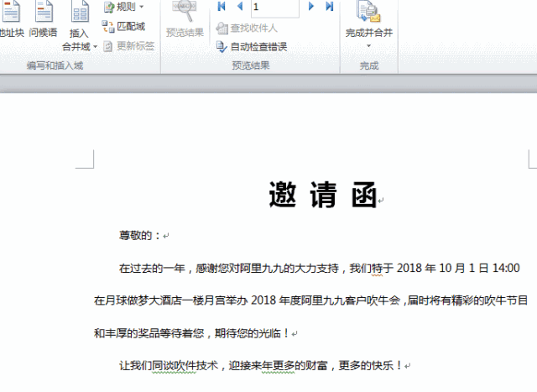
Task: Click Find Recipient (查找收件人)
Action: pyautogui.click(x=247, y=28)
